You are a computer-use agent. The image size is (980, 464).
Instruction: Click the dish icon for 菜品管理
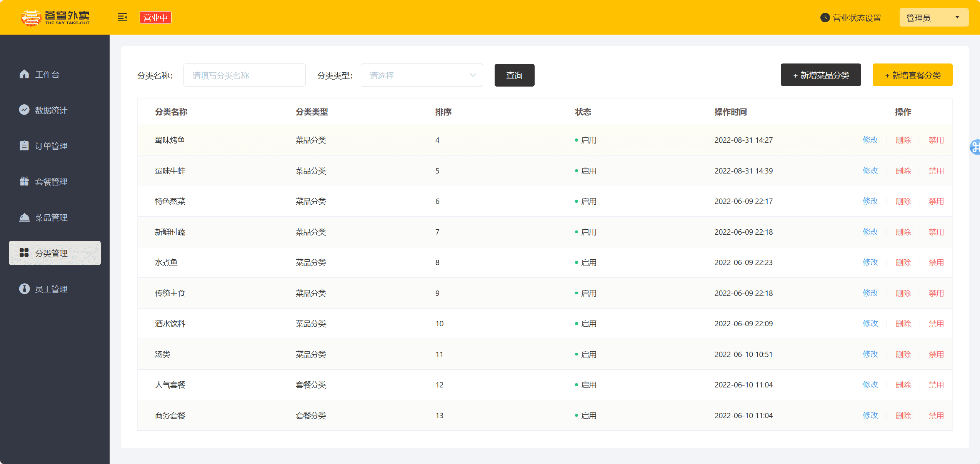(x=24, y=217)
